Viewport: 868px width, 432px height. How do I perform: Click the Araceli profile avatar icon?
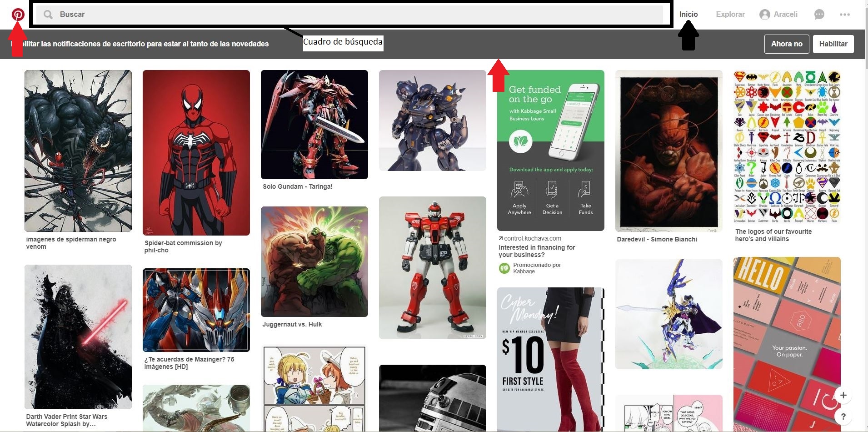click(765, 15)
